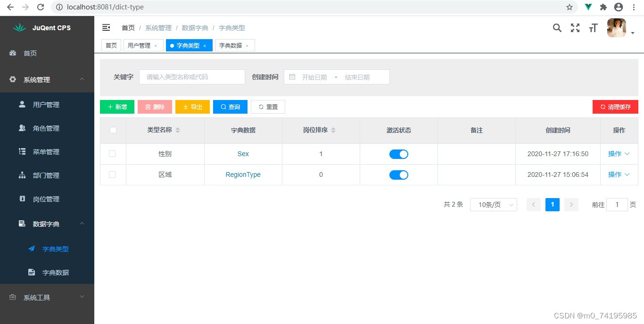Click the next page arrow

click(x=571, y=205)
